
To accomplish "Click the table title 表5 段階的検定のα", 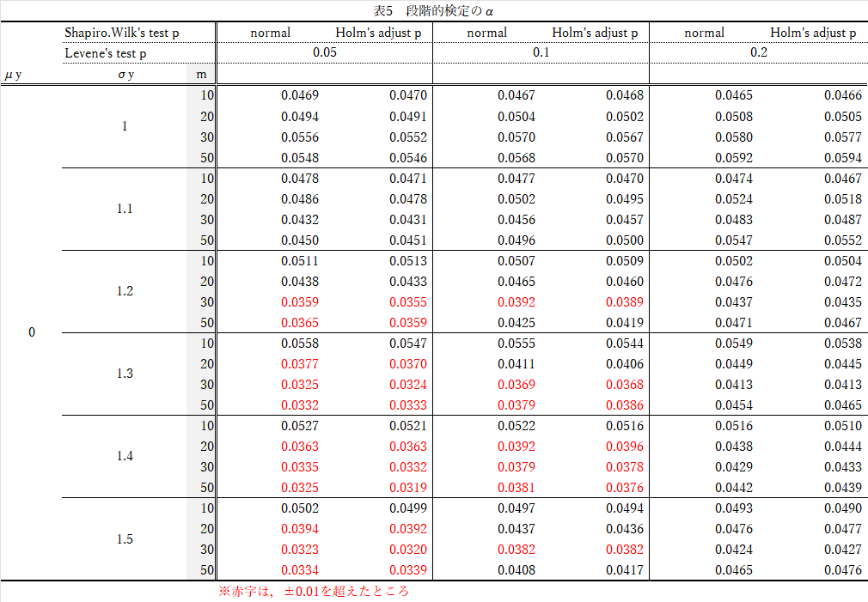I will coord(433,10).
